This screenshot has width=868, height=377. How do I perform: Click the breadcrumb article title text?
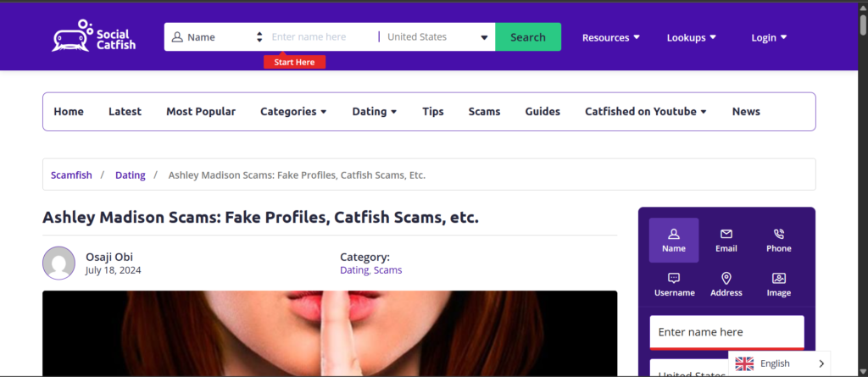(x=297, y=175)
